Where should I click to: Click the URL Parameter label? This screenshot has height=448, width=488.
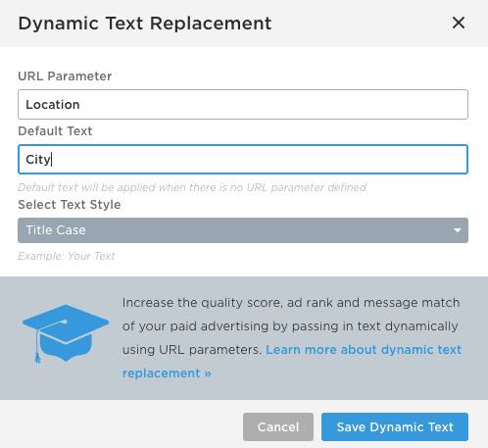click(x=65, y=76)
